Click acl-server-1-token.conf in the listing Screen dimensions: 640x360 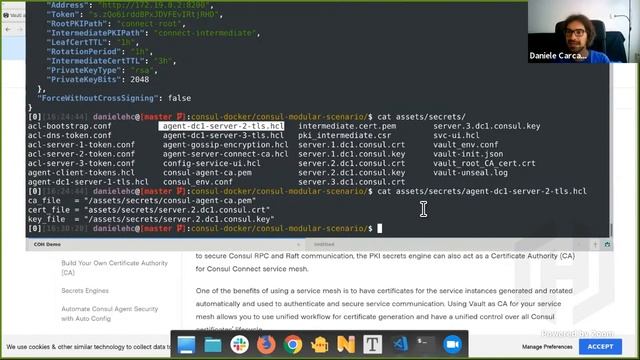[81, 145]
